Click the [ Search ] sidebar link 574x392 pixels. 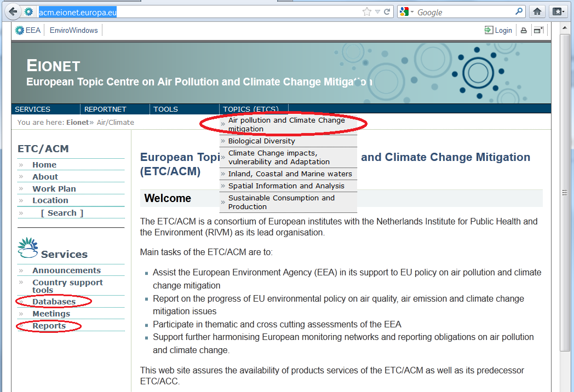coord(62,213)
